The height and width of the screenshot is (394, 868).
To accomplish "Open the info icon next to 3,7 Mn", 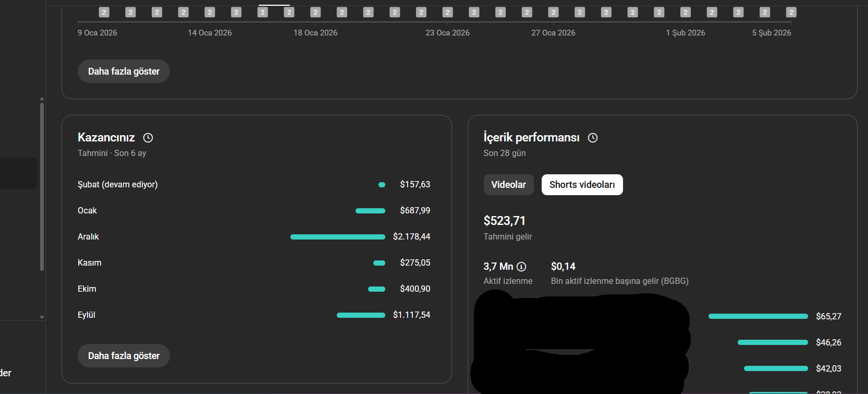I will [x=521, y=267].
